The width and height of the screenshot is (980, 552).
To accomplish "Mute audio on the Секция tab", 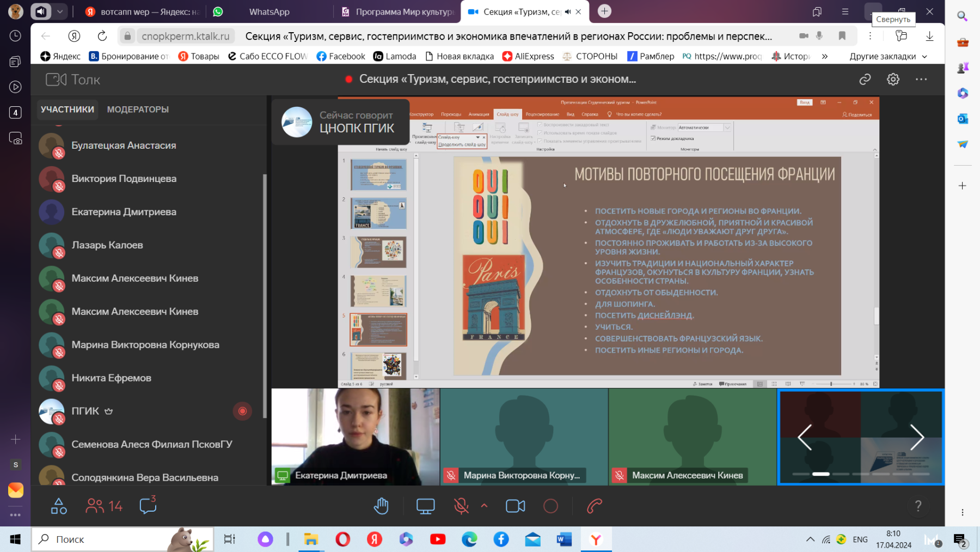I will tap(568, 12).
